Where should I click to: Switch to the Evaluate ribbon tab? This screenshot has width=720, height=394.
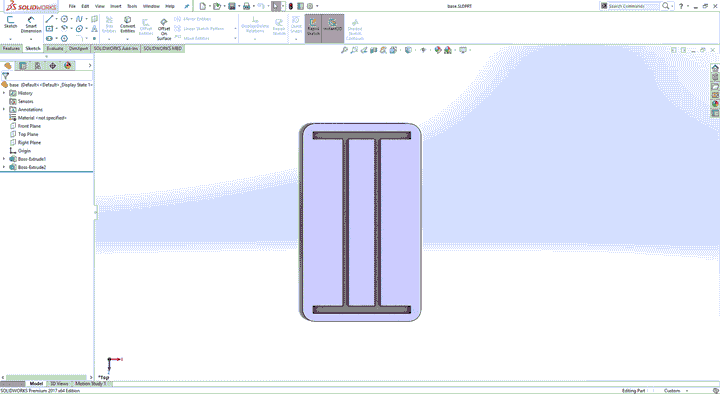point(55,48)
